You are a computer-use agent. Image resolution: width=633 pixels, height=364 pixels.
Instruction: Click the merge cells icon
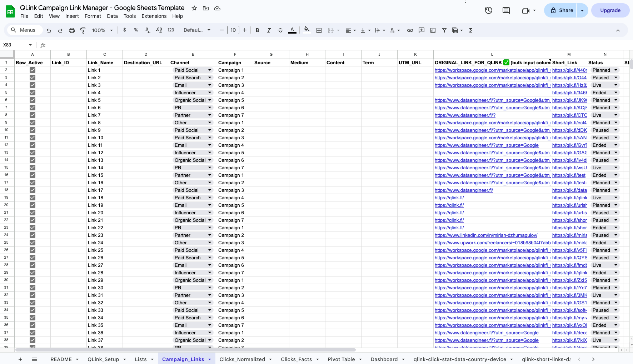click(x=331, y=30)
